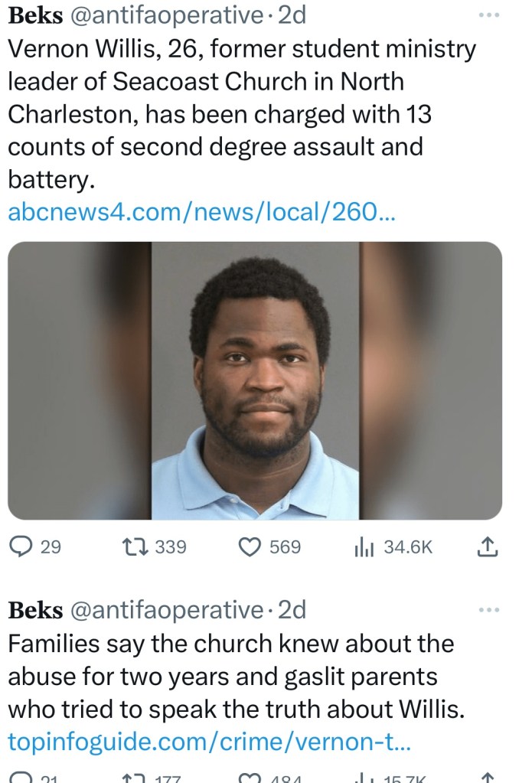Open the @antifaoperative handle on the second tweet
The height and width of the screenshot is (783, 532).
(167, 610)
